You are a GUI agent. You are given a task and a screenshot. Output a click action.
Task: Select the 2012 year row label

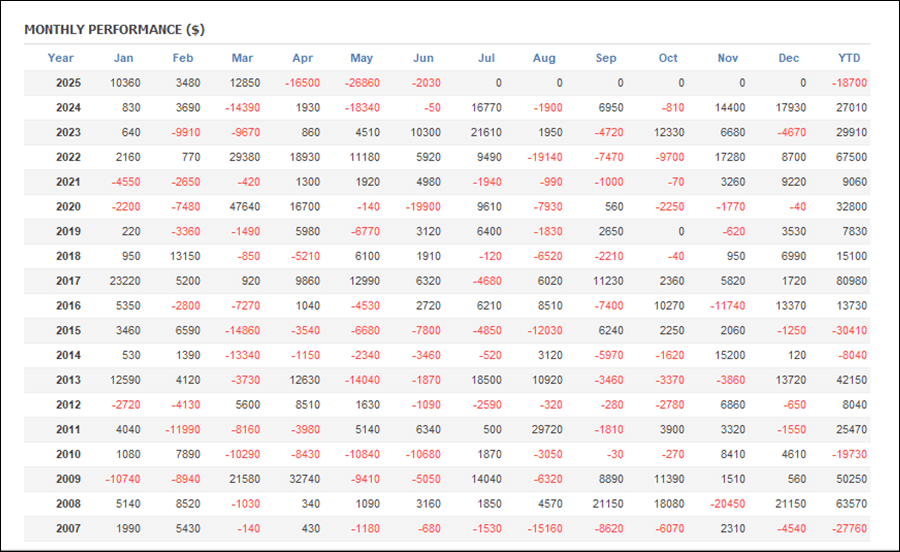(68, 405)
